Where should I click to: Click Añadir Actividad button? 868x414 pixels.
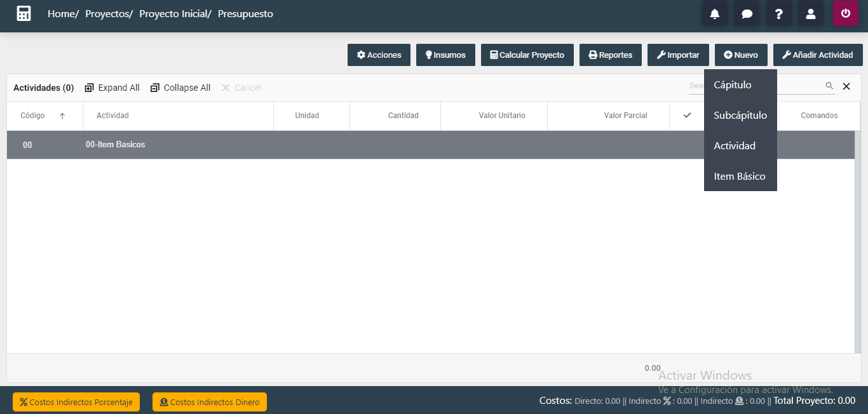(x=818, y=55)
